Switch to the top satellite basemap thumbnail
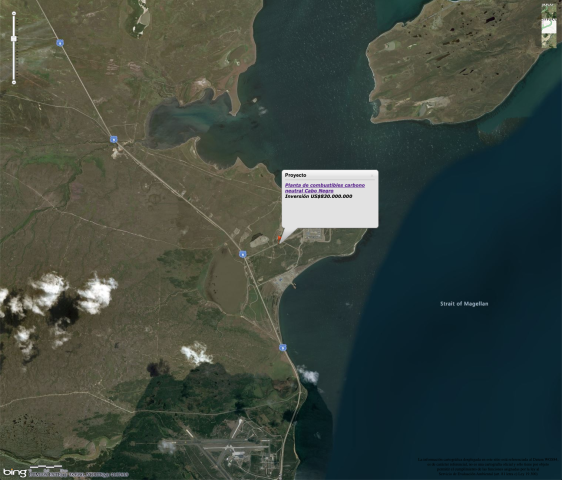Screen dimensions: 562x480 548,11
